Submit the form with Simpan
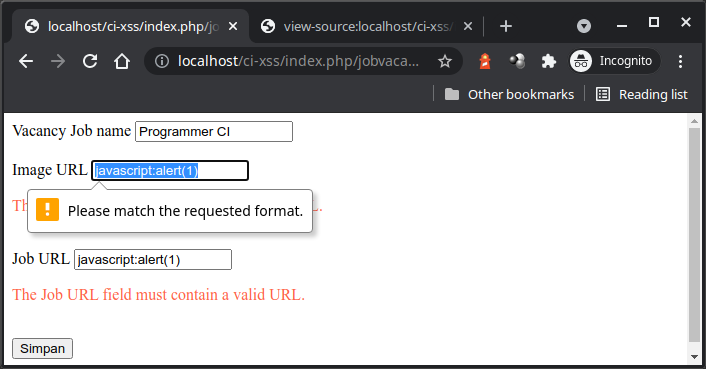 tap(42, 349)
